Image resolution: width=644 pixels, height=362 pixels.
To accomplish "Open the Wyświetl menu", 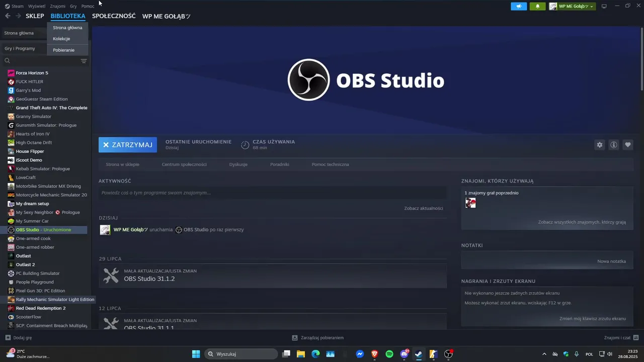I will tap(37, 6).
